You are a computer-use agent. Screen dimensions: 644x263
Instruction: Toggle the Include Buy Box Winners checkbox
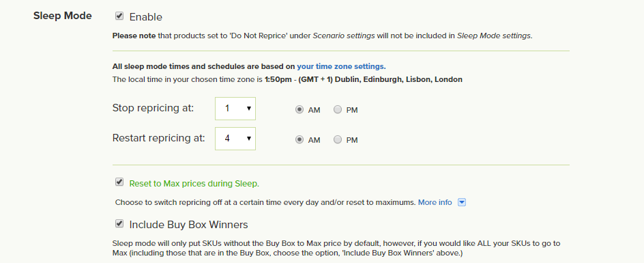tap(119, 223)
